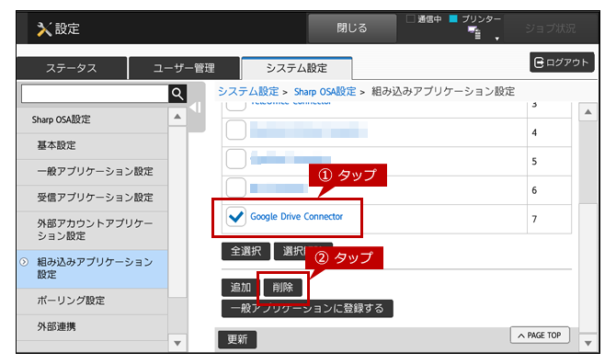Click the blue プリンター indicator box

[x=453, y=18]
